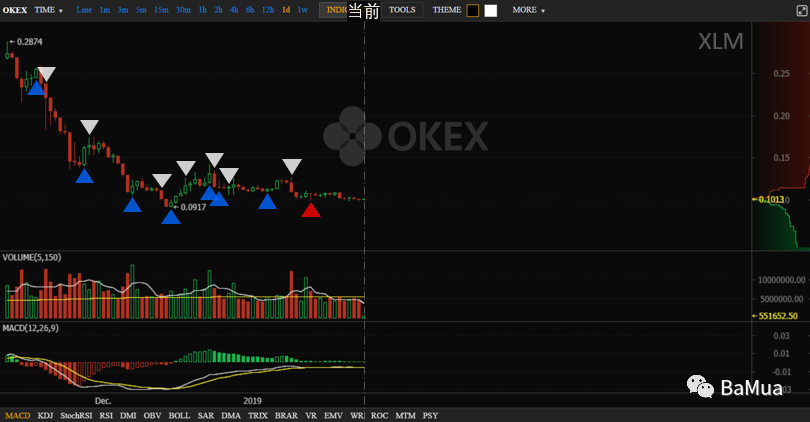Viewport: 810px width, 422px height.
Task: Click the INDIC indicators button
Action: click(x=334, y=10)
